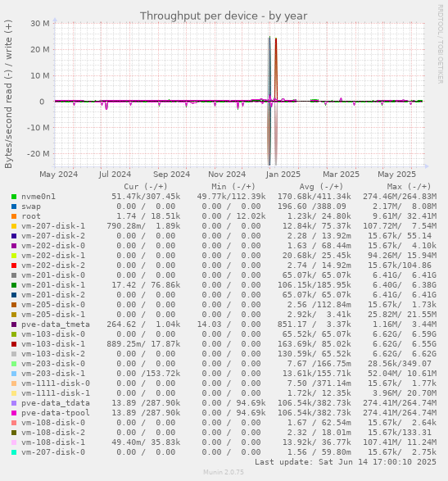Click the vm-203-disk-1 current value '0.00 /153.72k'
Viewport: 448px width, 481px height.
tap(148, 374)
